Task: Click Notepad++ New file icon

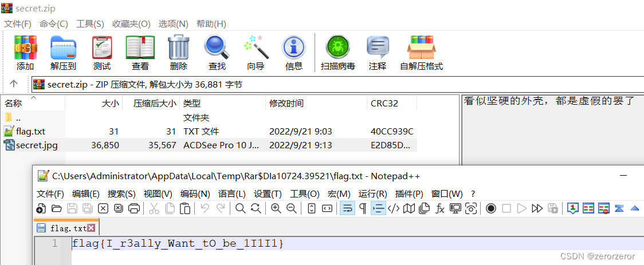Action: [x=41, y=208]
